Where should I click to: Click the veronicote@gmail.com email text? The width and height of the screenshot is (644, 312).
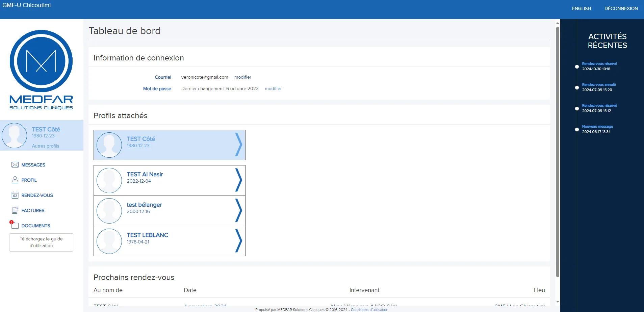pos(205,77)
